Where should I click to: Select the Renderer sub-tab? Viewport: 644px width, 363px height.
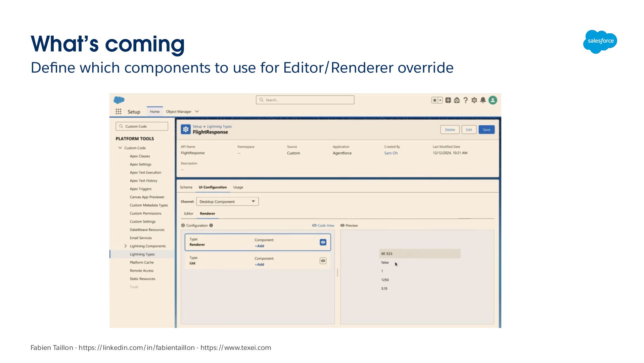click(208, 213)
